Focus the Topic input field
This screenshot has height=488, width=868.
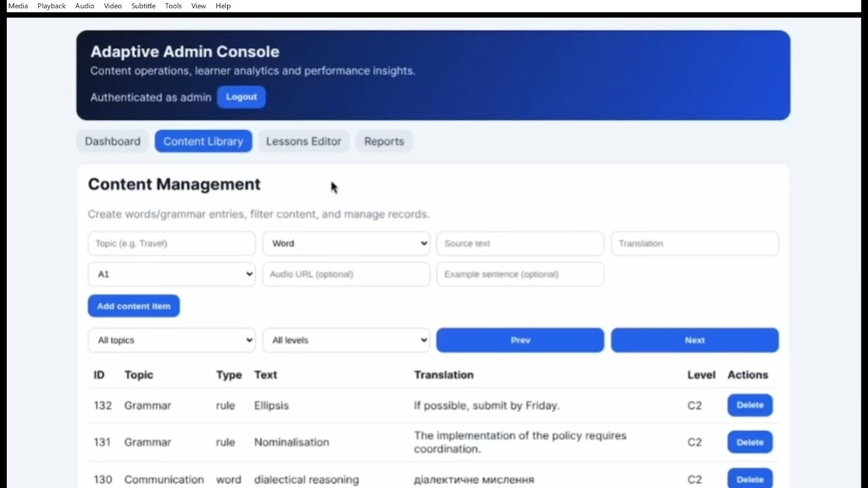pos(172,243)
